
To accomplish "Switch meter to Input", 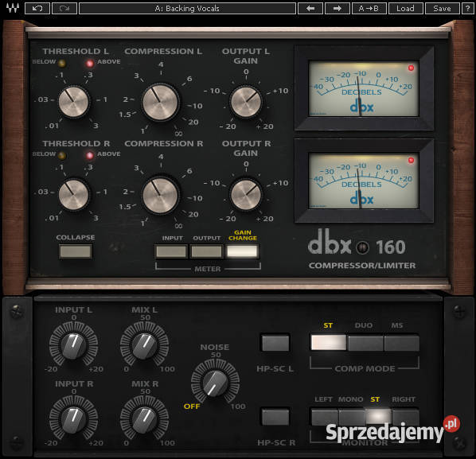I will pyautogui.click(x=171, y=251).
